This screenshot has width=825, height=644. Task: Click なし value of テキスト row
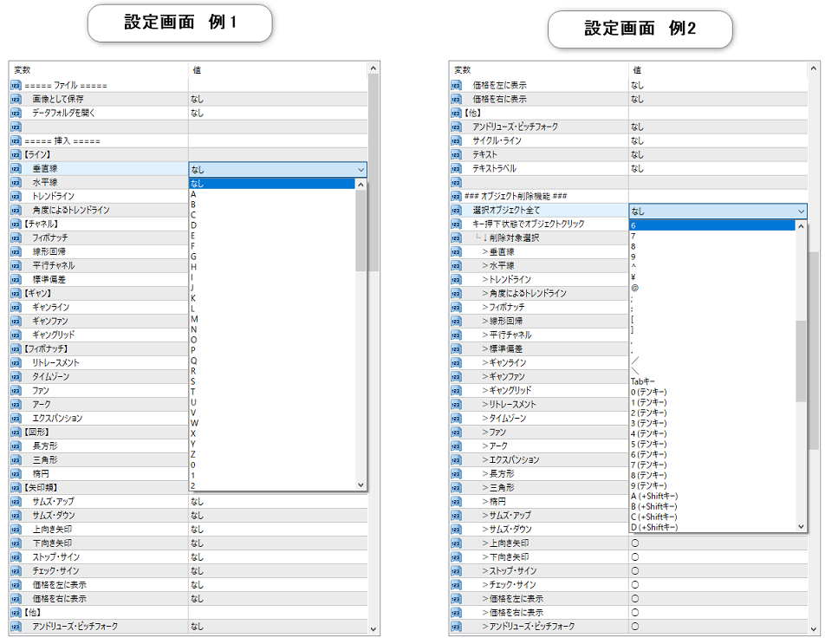pos(638,154)
